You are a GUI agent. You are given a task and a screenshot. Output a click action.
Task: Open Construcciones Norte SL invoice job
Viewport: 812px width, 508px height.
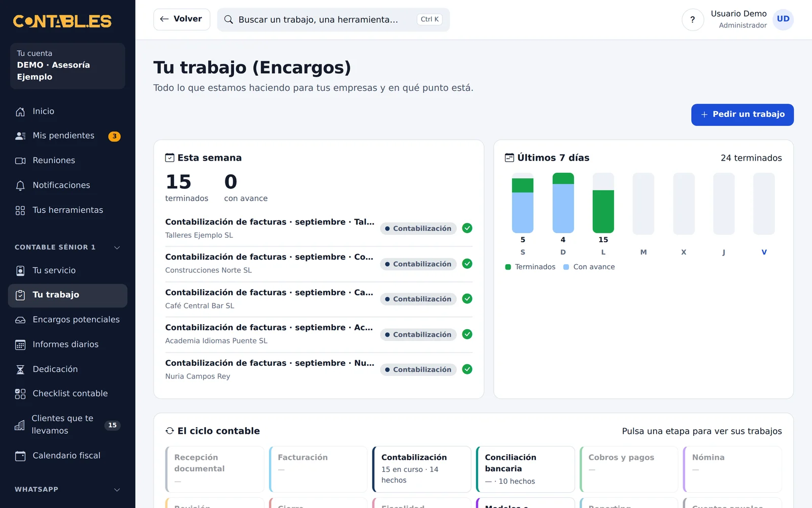[x=319, y=264]
